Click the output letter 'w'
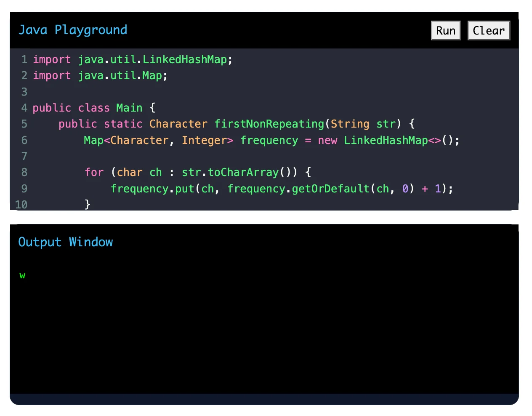Viewport: 532px width, 416px height. [22, 275]
